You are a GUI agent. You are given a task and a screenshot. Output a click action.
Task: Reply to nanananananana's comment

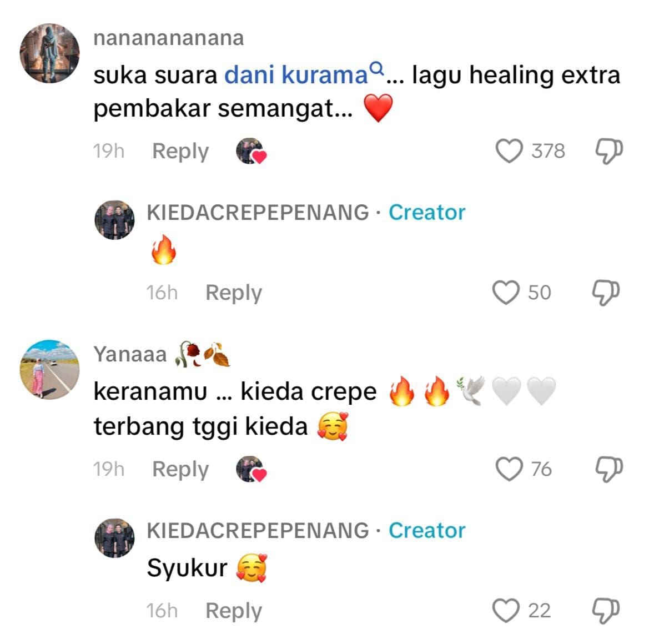(x=180, y=151)
